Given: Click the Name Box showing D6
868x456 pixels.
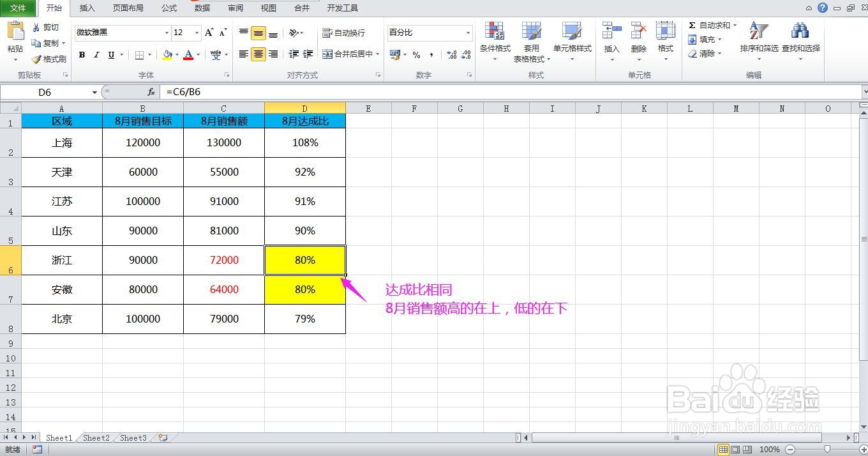Looking at the screenshot, I should click(45, 92).
